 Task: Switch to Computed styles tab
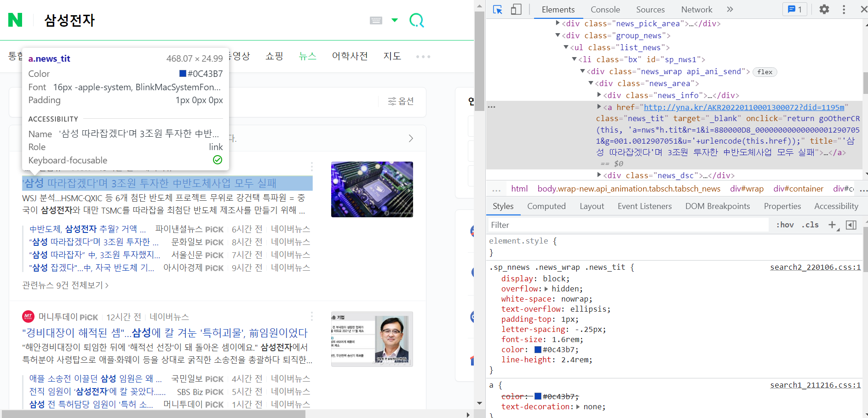point(546,206)
